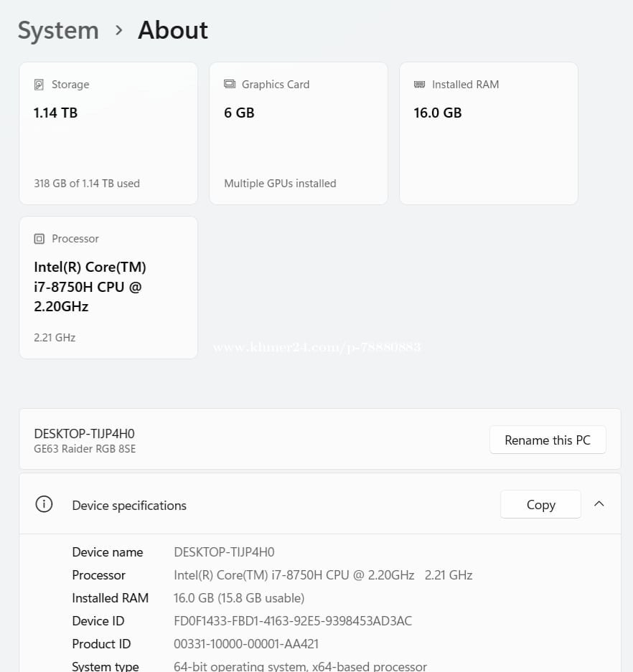This screenshot has height=672, width=633.
Task: Click the Processor chip icon
Action: pyautogui.click(x=39, y=239)
